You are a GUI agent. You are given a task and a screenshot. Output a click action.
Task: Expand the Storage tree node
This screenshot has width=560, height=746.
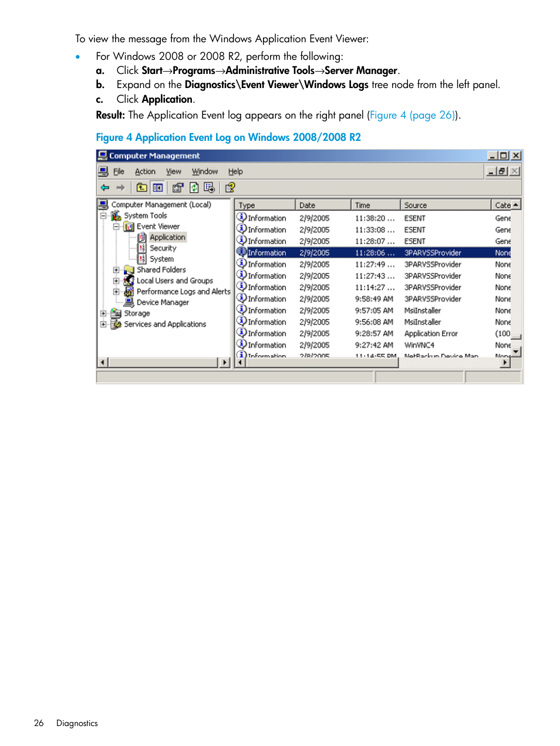point(103,313)
